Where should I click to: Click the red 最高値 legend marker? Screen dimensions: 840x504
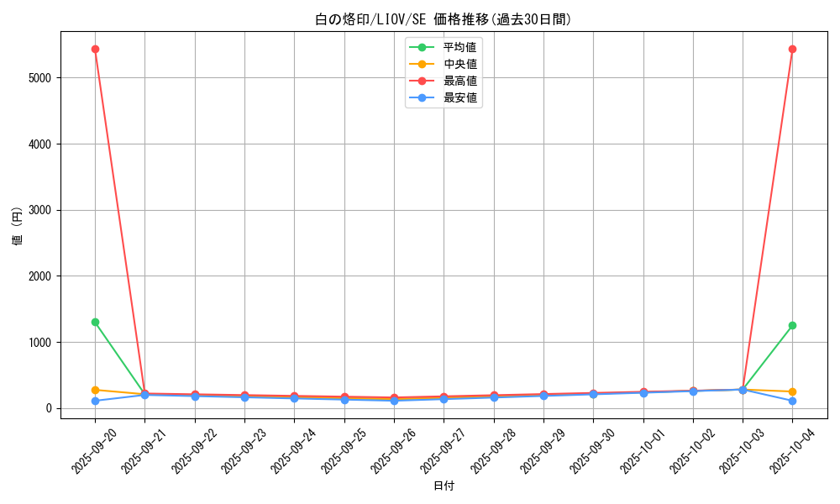(x=423, y=81)
